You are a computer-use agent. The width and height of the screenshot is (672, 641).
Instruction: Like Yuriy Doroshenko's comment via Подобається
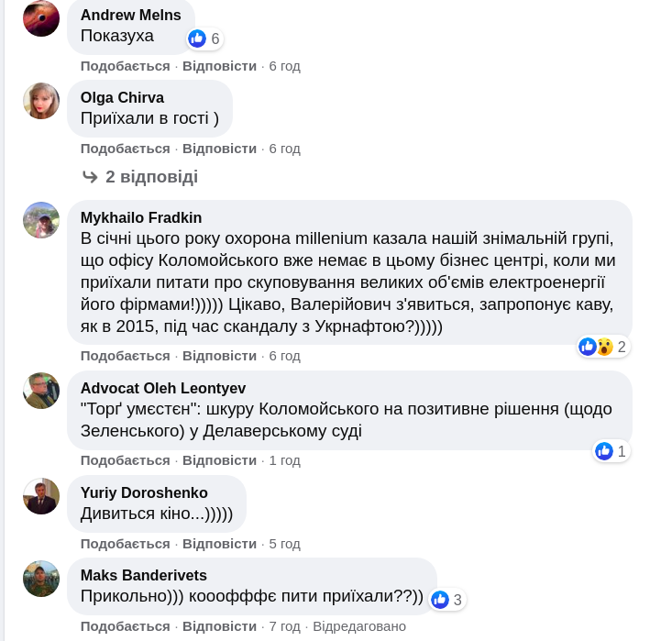point(125,544)
